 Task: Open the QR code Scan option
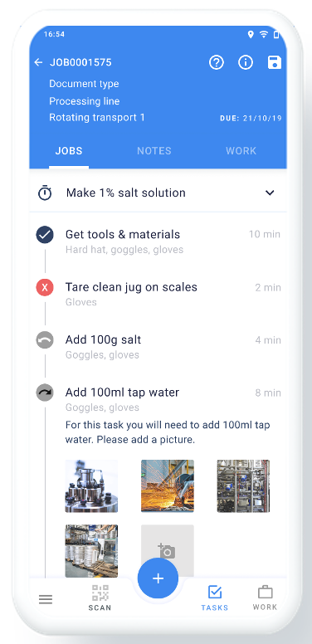coord(100,598)
